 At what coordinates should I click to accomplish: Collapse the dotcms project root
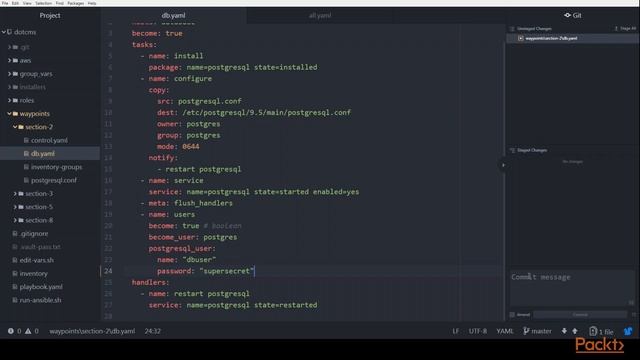click(x=4, y=32)
